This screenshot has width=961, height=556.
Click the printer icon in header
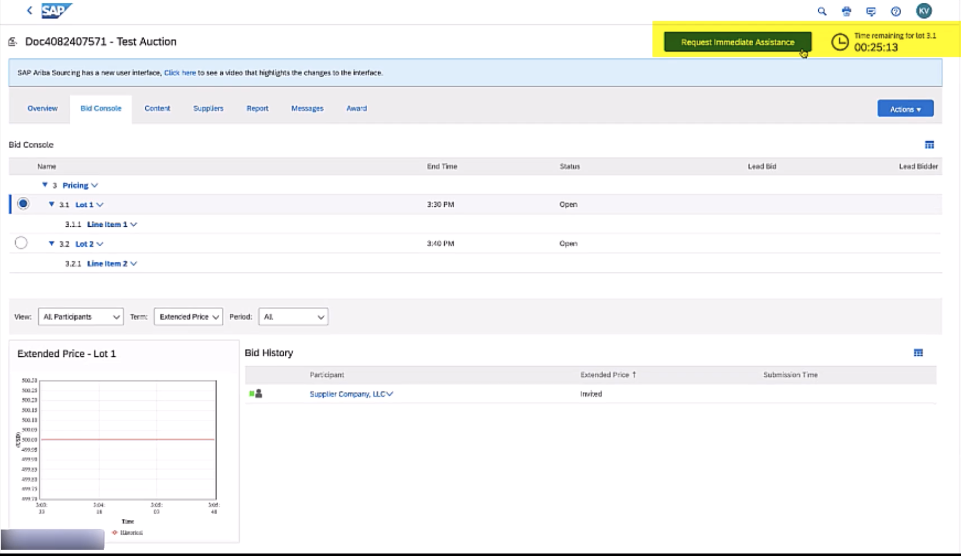(x=847, y=11)
